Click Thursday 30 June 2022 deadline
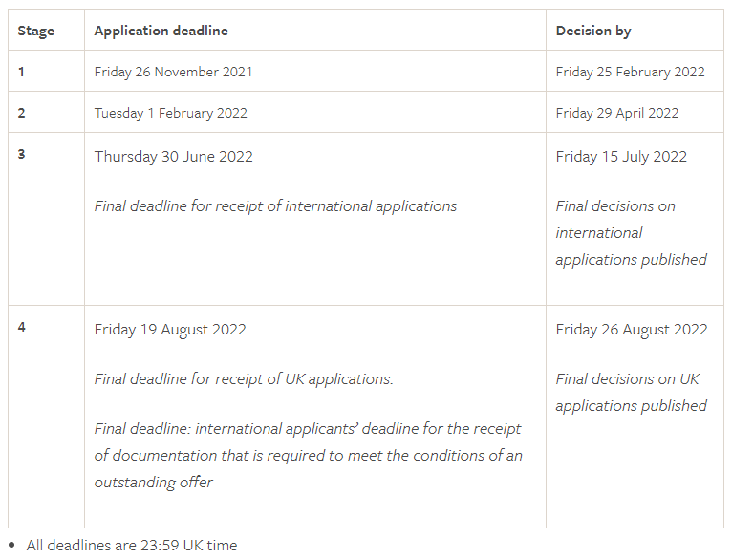The height and width of the screenshot is (560, 732). coord(174,157)
